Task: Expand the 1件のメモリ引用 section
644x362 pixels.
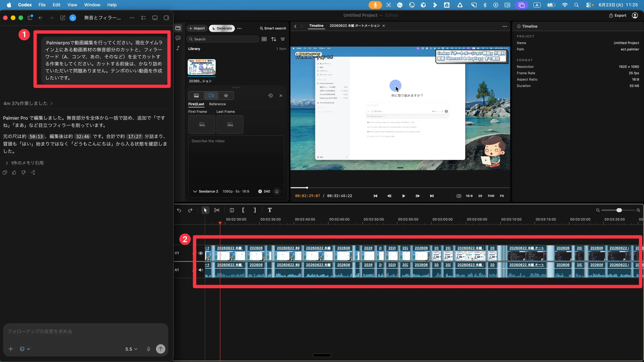Action: [x=24, y=163]
